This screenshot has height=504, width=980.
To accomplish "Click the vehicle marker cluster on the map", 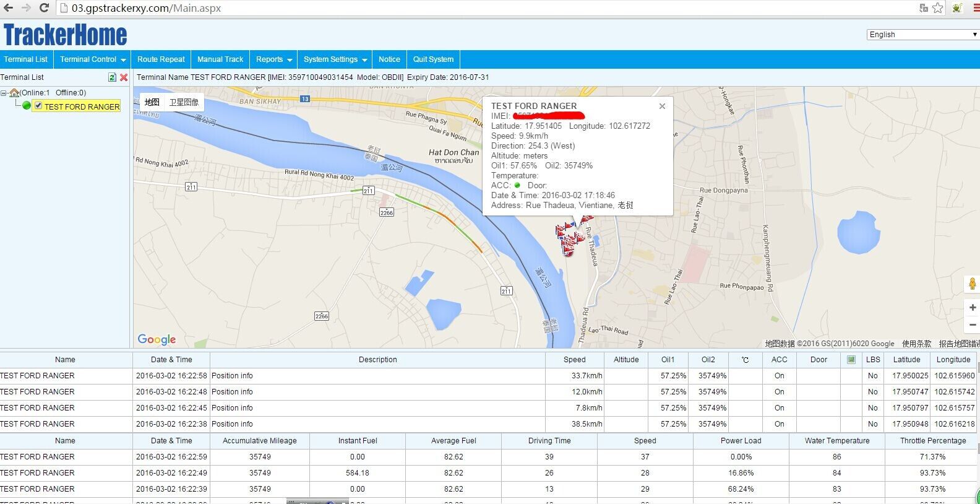I will (572, 237).
